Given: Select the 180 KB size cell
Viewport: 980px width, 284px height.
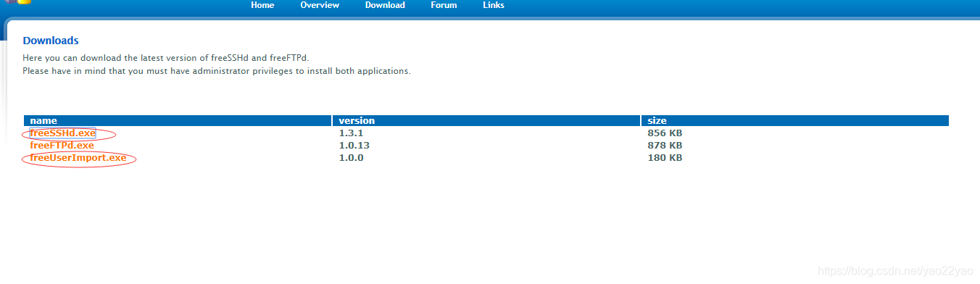Looking at the screenshot, I should pyautogui.click(x=665, y=157).
